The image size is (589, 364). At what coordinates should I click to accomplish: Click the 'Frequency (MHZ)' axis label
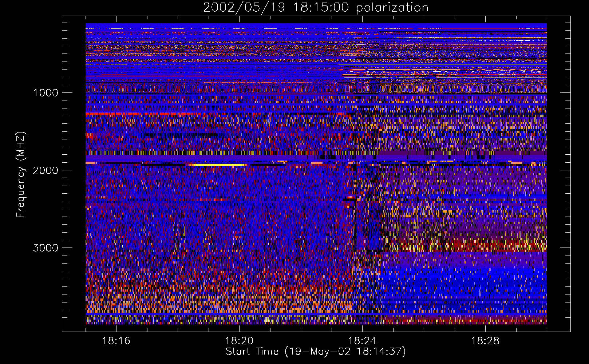pyautogui.click(x=21, y=175)
